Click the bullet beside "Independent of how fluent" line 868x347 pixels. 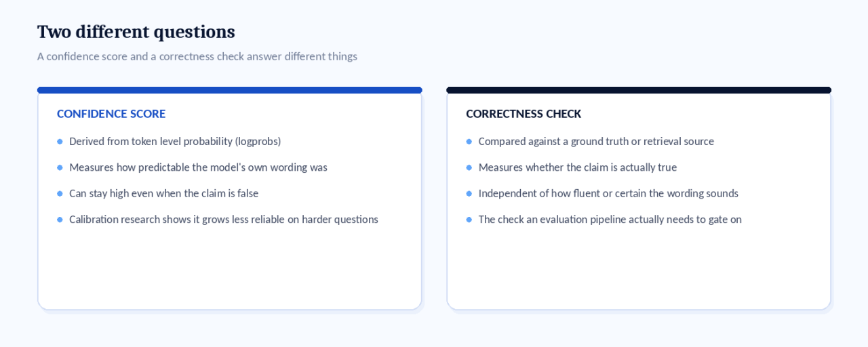coord(469,194)
